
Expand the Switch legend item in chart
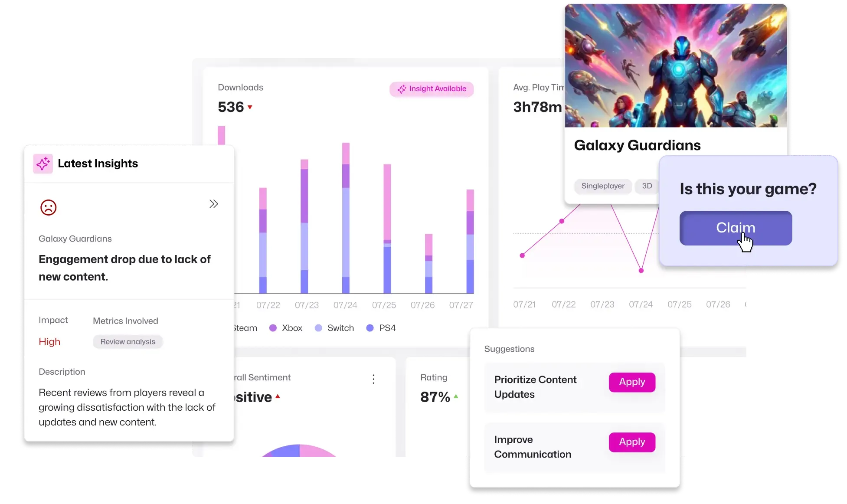point(335,327)
